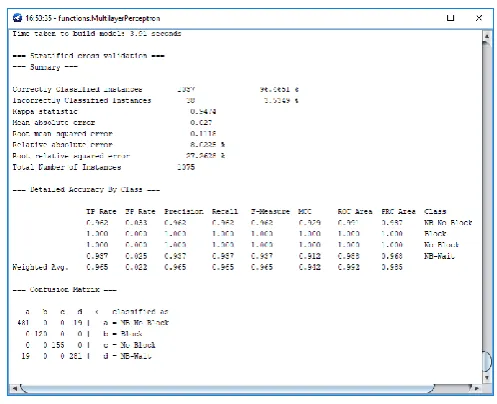Click confusion matrix value 481
This screenshot has height=404, width=497.
[23, 322]
